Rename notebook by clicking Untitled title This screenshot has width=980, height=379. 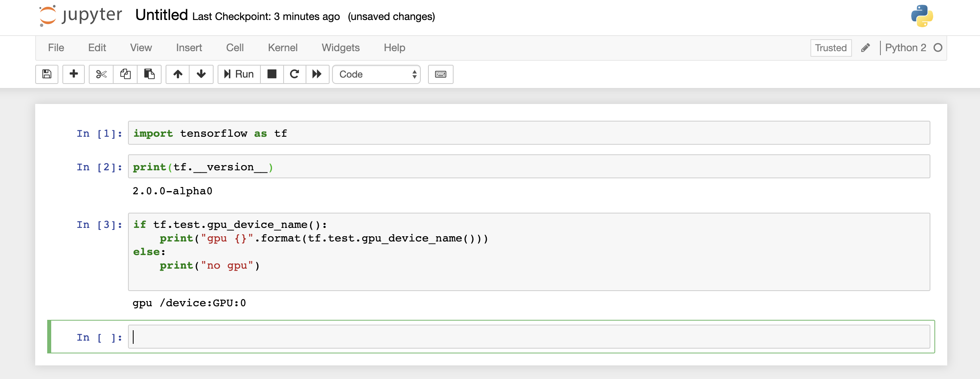161,15
